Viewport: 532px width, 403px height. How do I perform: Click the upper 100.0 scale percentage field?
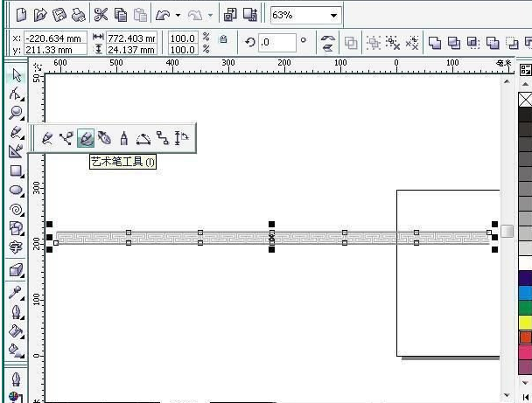tap(183, 38)
